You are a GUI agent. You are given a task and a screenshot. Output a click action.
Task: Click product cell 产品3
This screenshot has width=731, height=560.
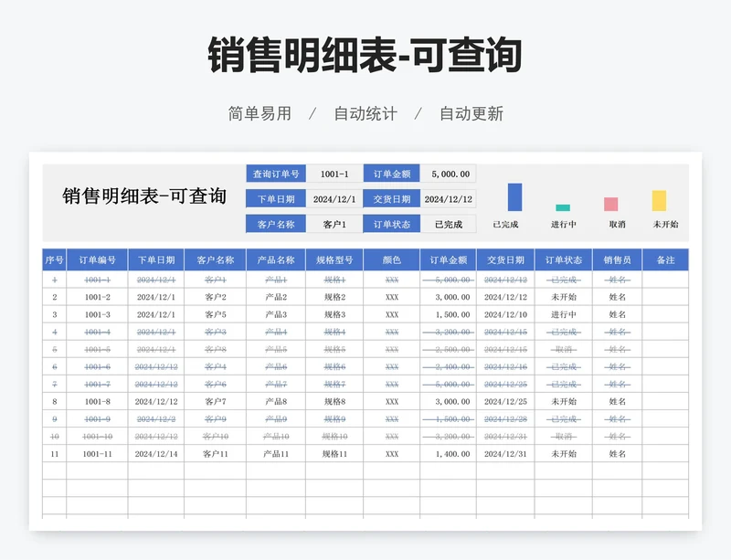click(x=276, y=315)
